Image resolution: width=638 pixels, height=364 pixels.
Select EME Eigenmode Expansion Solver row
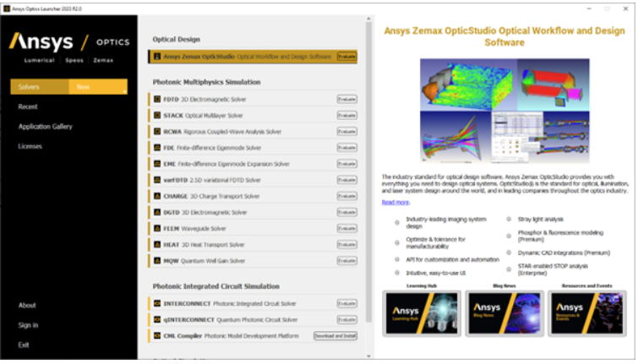coord(253,164)
